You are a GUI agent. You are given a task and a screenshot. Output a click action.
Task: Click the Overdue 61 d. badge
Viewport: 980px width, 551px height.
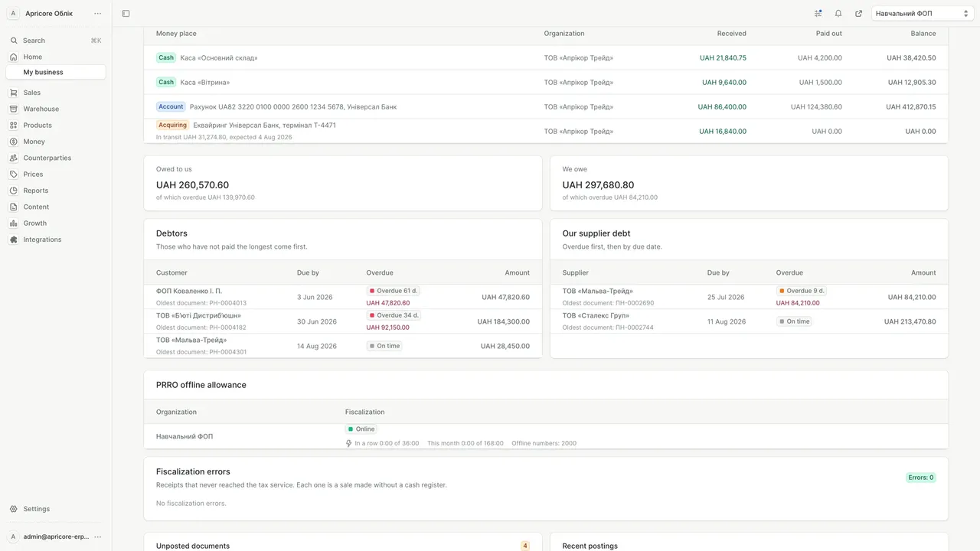[394, 291]
